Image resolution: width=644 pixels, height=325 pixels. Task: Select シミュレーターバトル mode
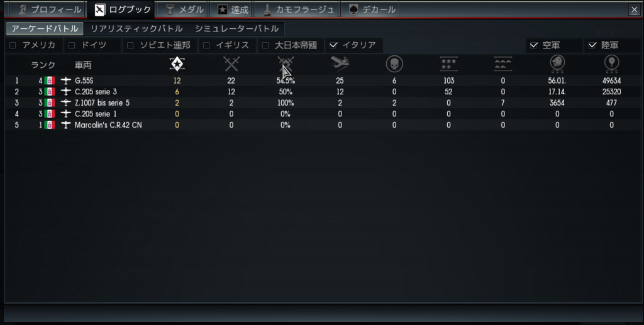tap(237, 29)
